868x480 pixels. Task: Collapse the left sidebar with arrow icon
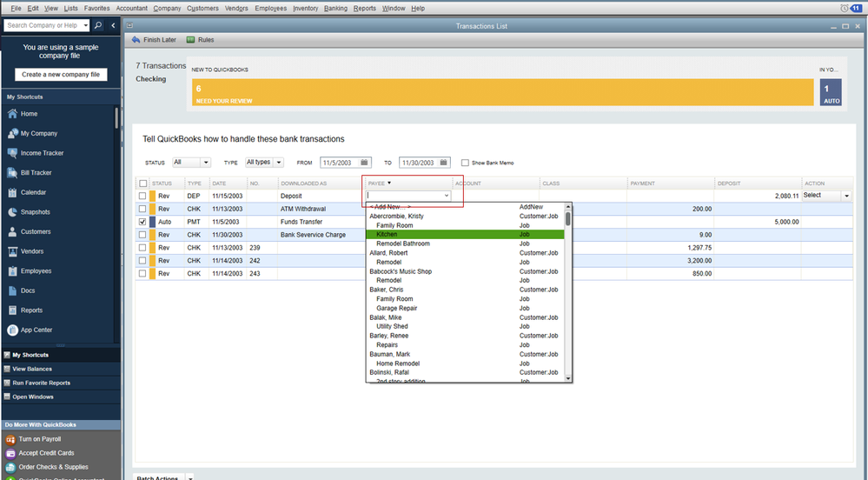click(x=113, y=25)
